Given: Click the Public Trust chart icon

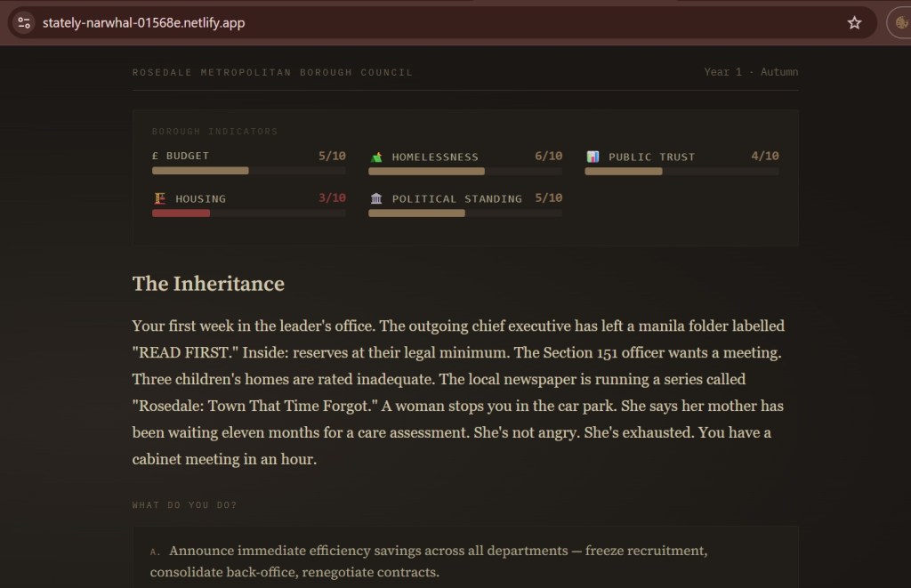Looking at the screenshot, I should (x=593, y=157).
